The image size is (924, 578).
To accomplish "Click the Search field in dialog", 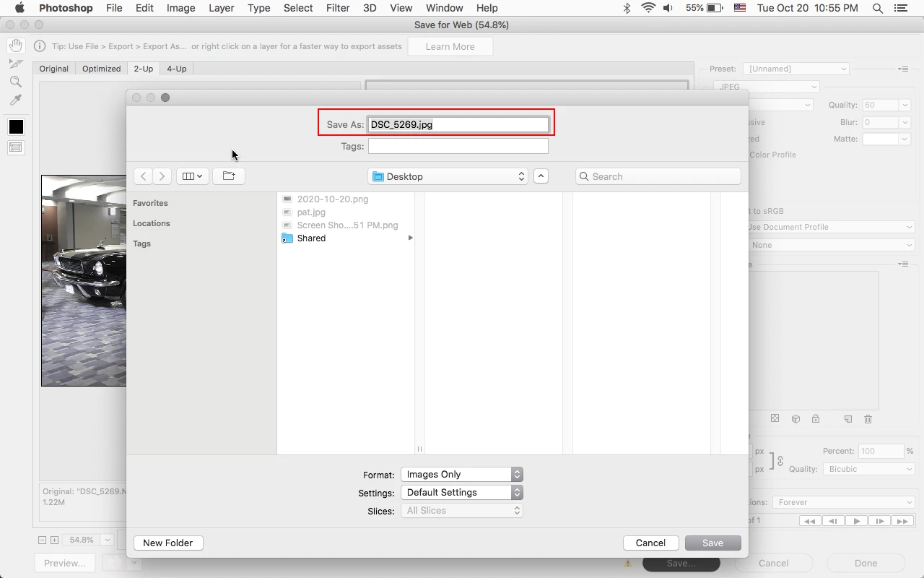I will coord(658,176).
